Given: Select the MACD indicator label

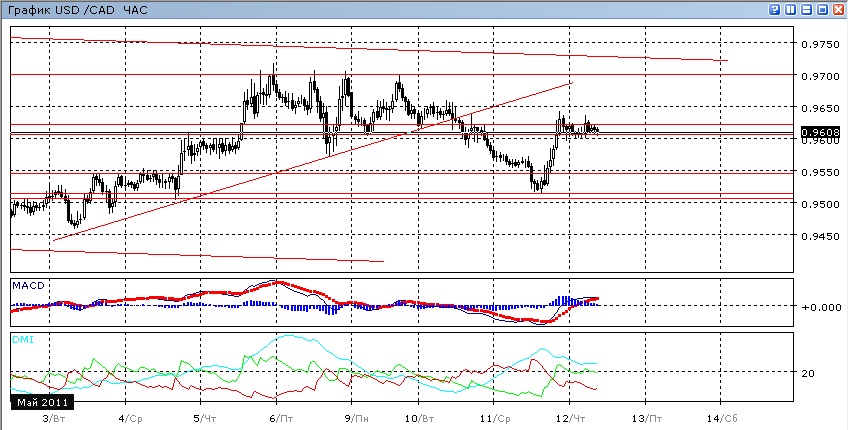Looking at the screenshot, I should click(x=27, y=285).
